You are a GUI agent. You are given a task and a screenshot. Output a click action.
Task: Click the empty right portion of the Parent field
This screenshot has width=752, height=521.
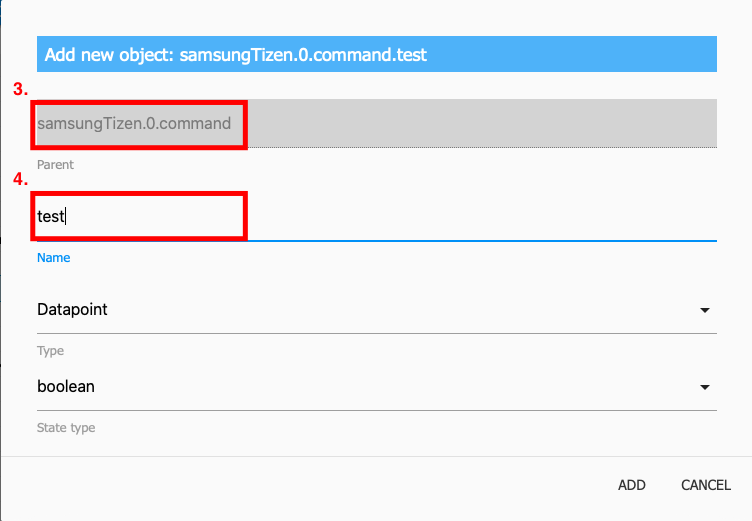point(482,123)
